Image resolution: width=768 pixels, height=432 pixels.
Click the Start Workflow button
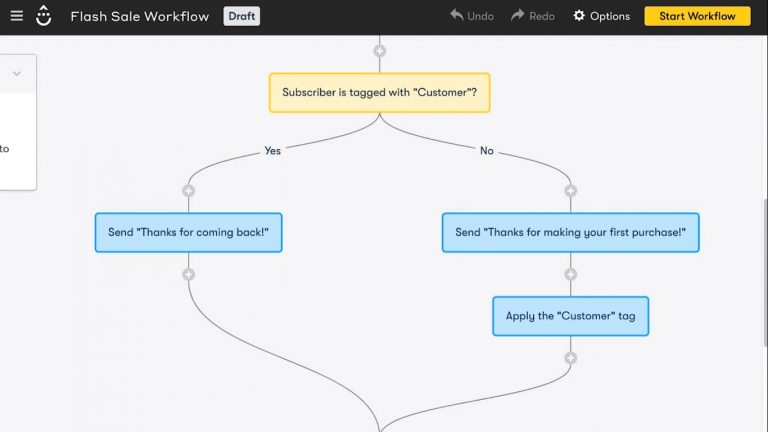[697, 16]
